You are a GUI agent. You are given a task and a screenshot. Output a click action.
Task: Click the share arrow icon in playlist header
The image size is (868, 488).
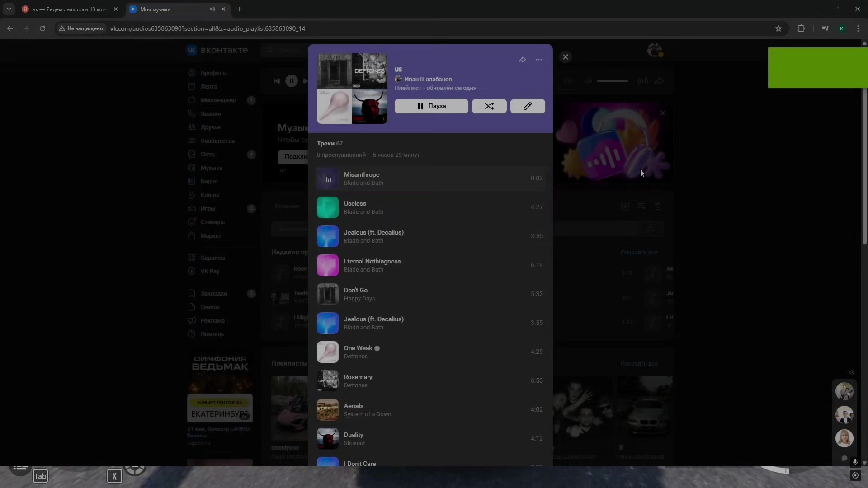522,60
